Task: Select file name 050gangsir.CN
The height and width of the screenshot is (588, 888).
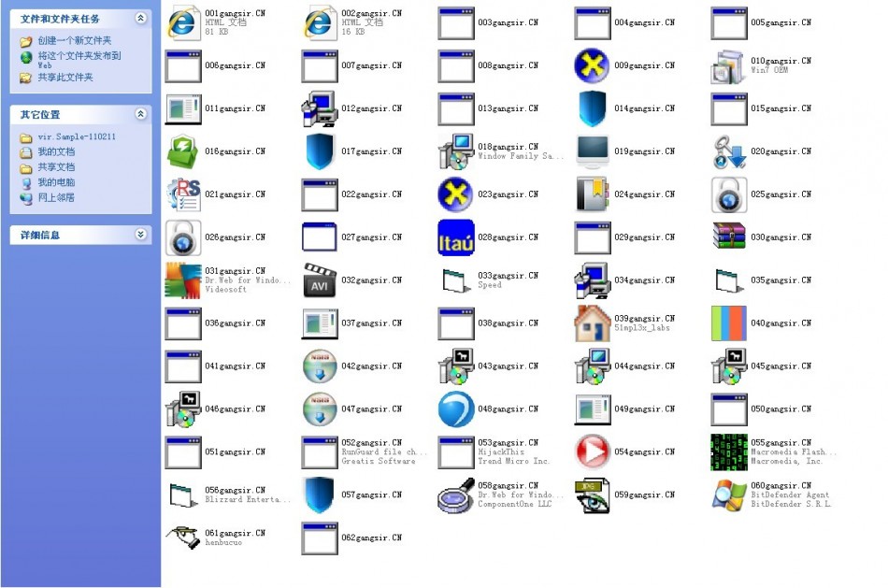Action: point(781,409)
